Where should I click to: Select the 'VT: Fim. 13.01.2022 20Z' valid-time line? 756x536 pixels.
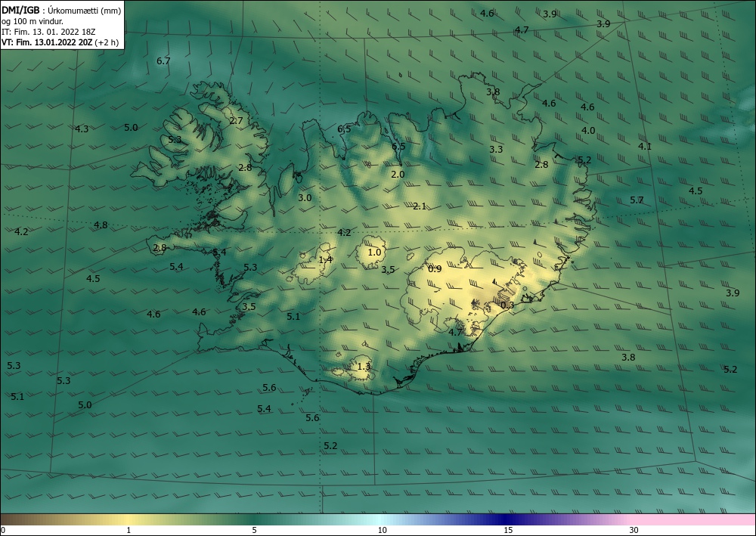tap(47, 42)
